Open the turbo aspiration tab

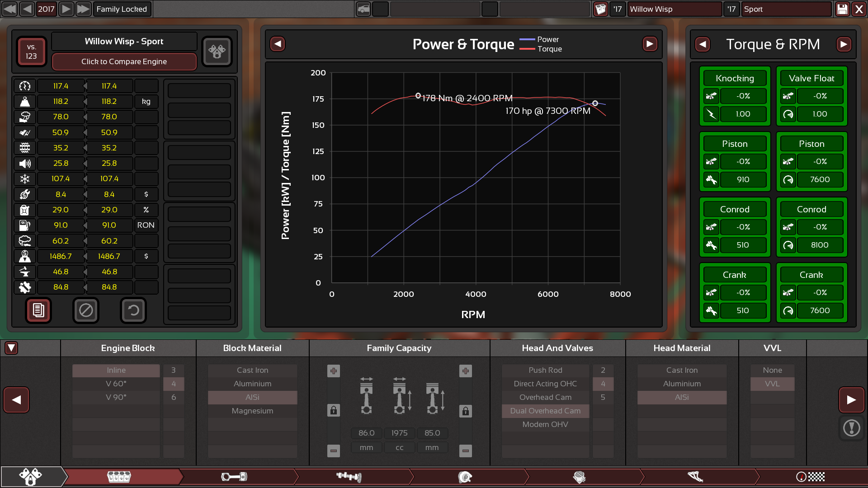pyautogui.click(x=465, y=477)
